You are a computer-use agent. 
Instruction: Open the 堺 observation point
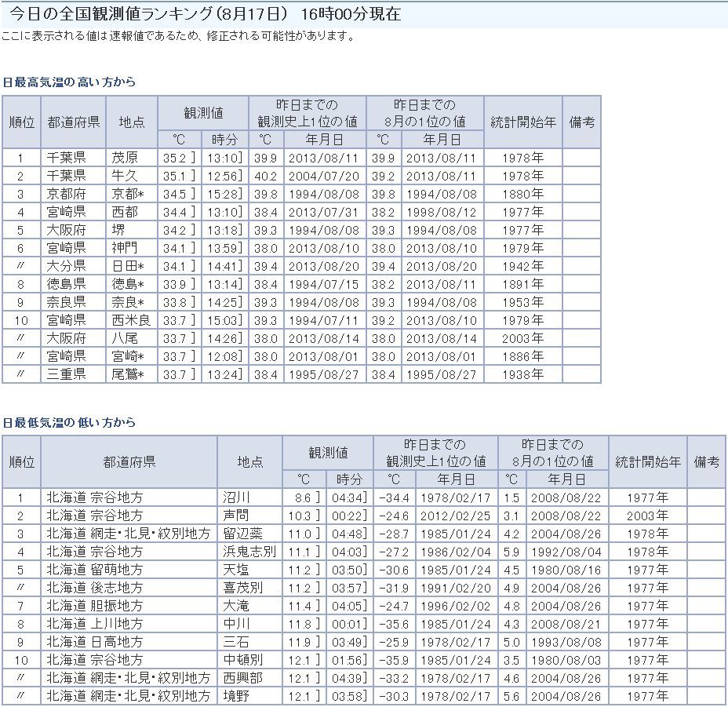(118, 230)
